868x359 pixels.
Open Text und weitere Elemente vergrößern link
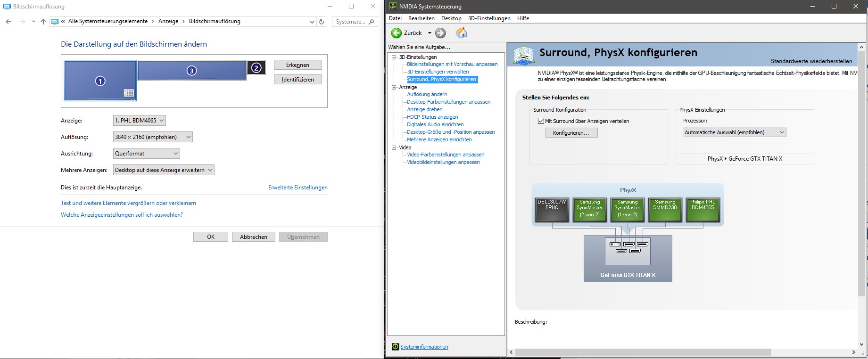point(128,203)
